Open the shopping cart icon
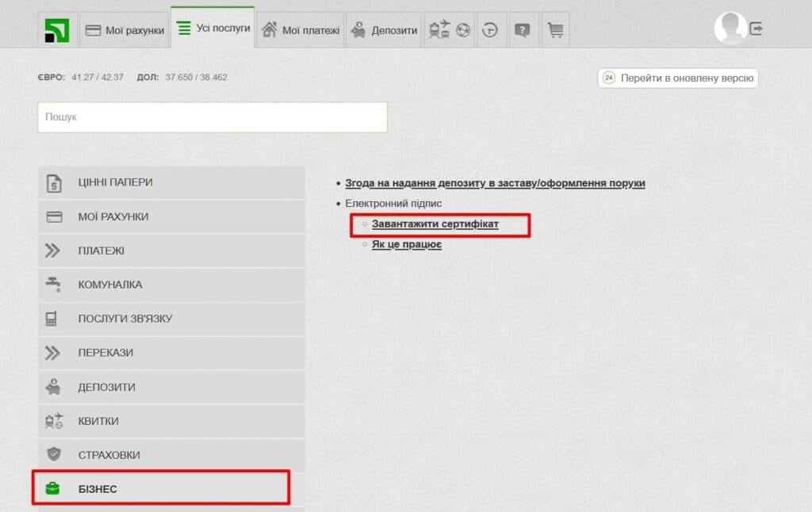 555,30
